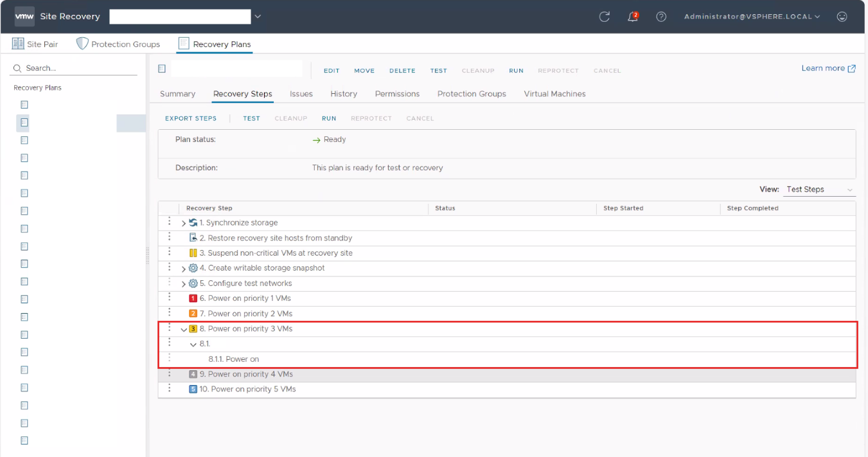Click the priority 1 VMs red icon

pos(193,298)
